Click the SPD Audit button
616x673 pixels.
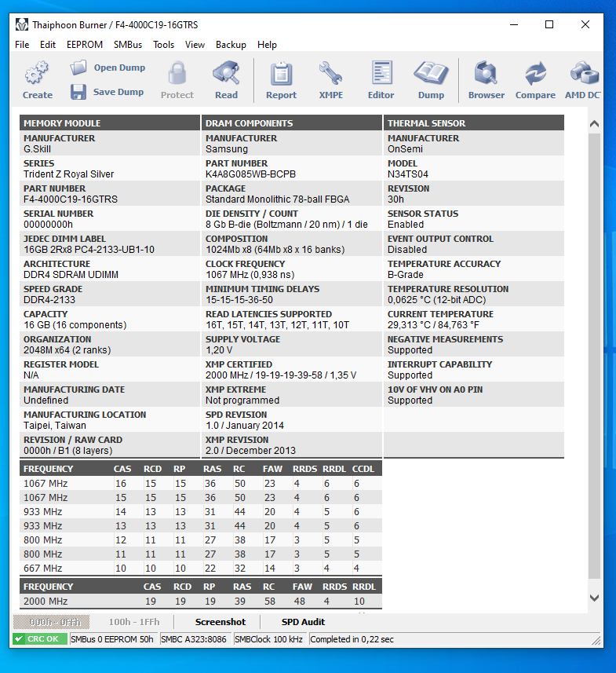(303, 622)
